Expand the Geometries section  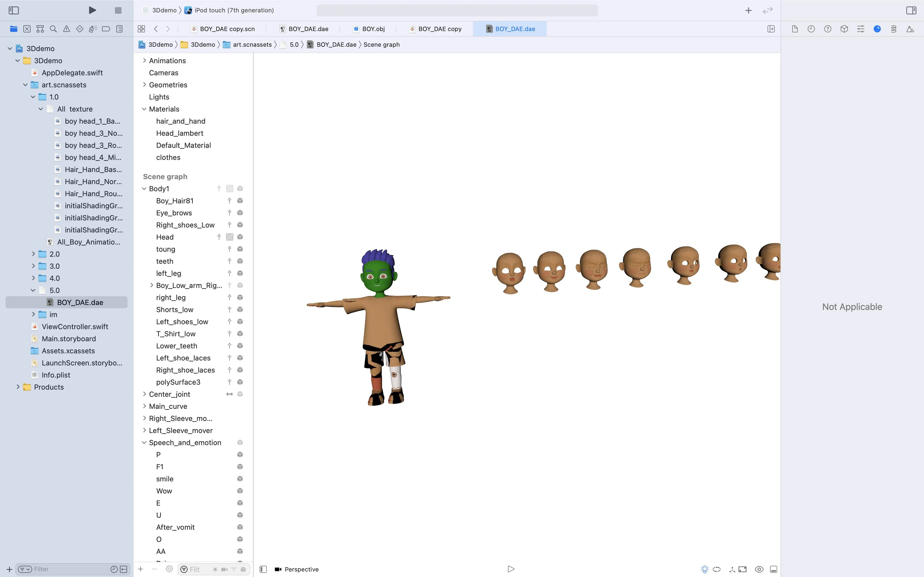tap(144, 85)
